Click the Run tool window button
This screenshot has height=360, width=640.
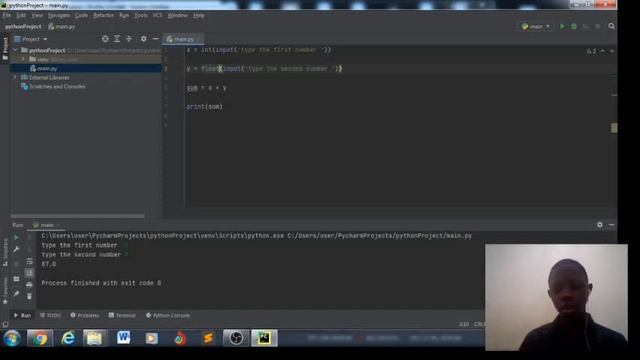click(x=22, y=315)
